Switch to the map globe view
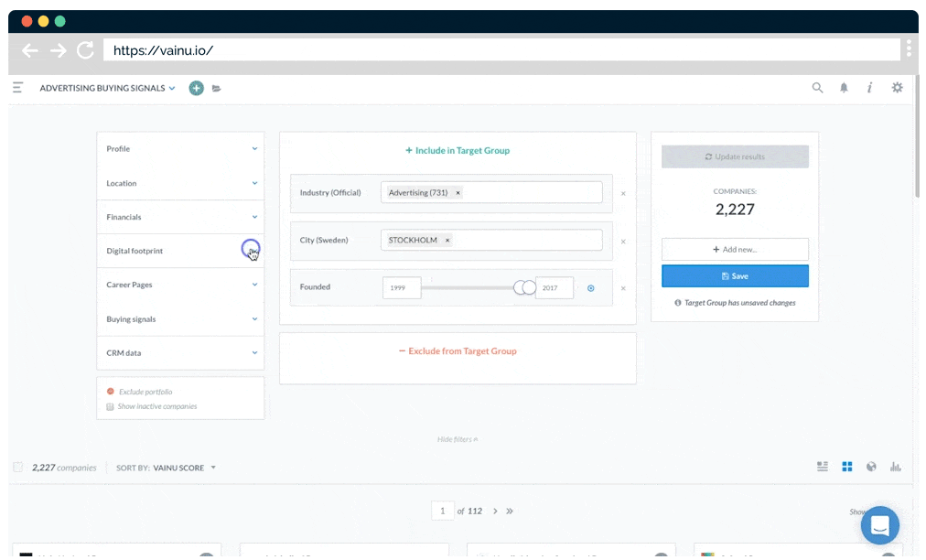Image resolution: width=926 pixels, height=560 pixels. pos(871,467)
